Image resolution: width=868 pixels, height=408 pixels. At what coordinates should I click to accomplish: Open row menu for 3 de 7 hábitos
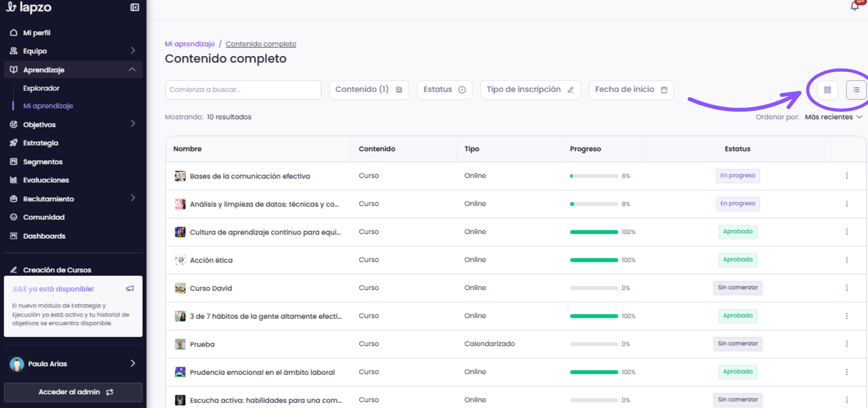(847, 316)
